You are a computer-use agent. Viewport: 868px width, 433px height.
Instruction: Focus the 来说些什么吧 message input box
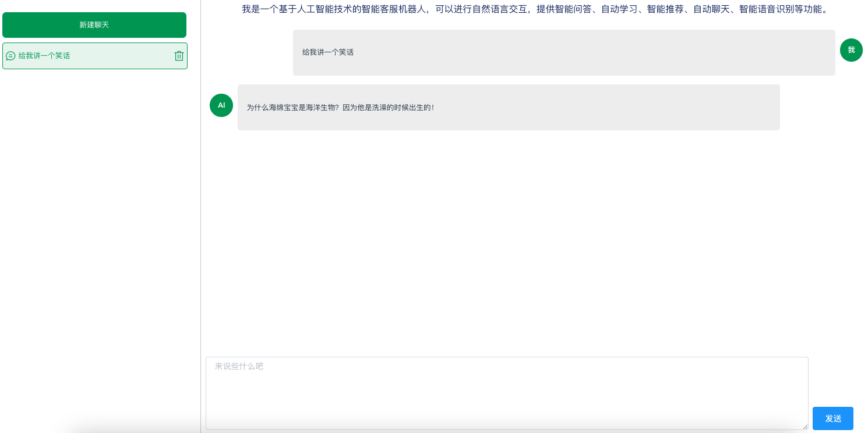point(507,393)
